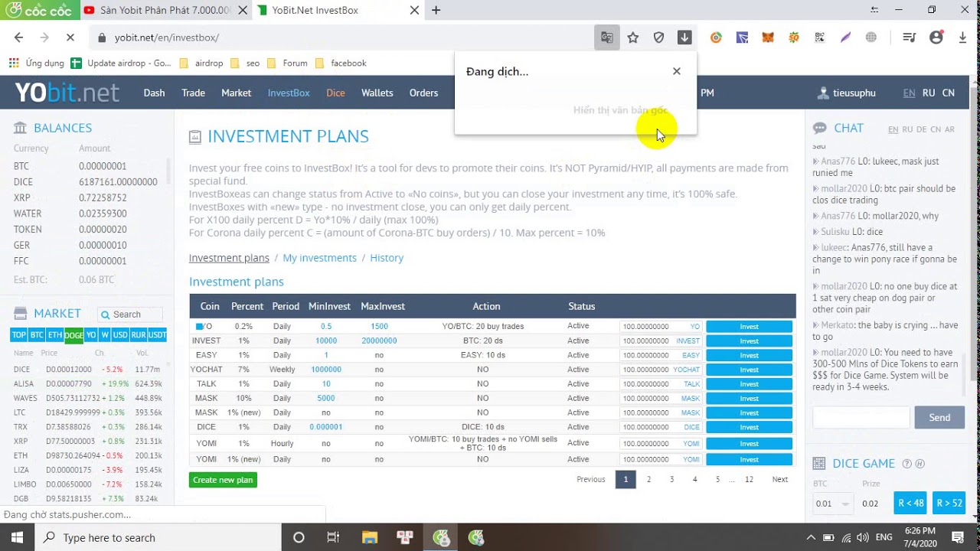Click the MetaMask fox extension icon
The height and width of the screenshot is (551, 980).
(767, 37)
